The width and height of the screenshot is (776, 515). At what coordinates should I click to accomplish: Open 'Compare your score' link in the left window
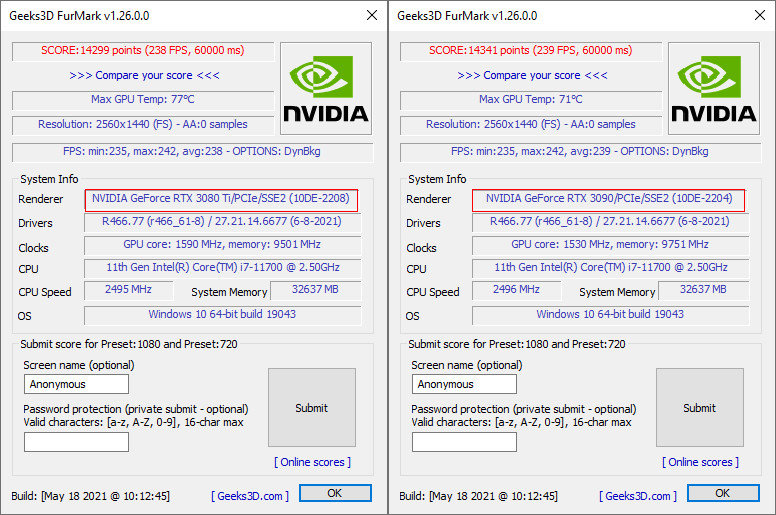pos(144,75)
